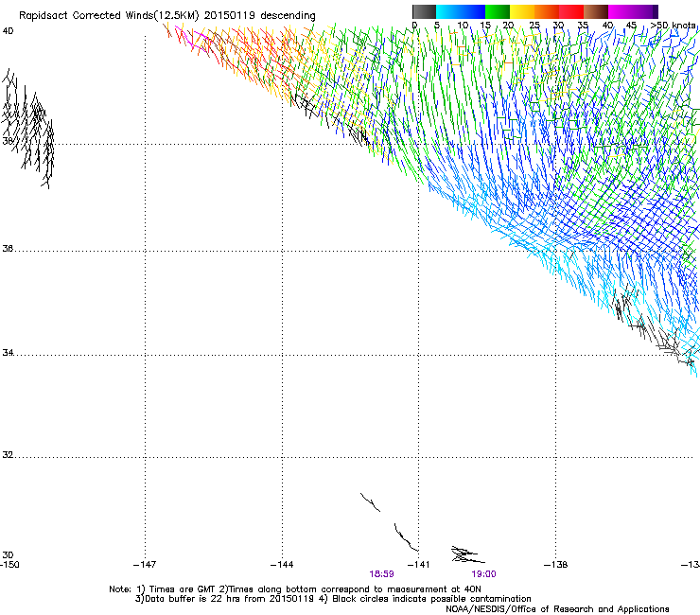Click the latitude label '30'
This screenshot has width=700, height=615.
[x=8, y=554]
